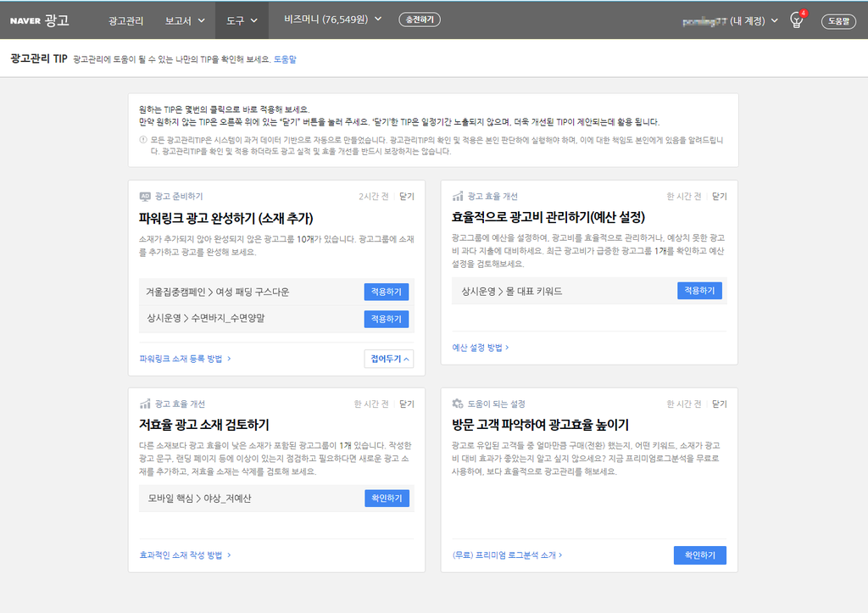Select the 모바일 핵심 > 야상_저예산 row text
This screenshot has height=613, width=868.
[x=200, y=499]
